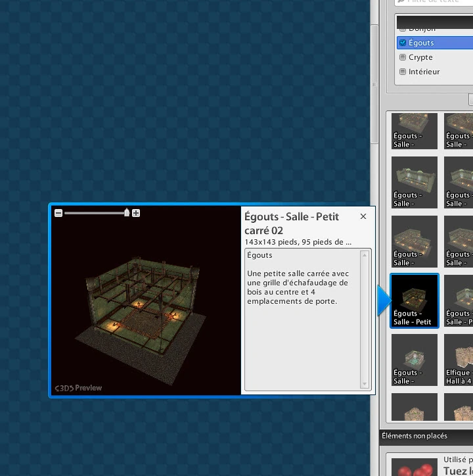Viewport: 473px width, 476px height.
Task: Select the highlighted Égouts - Salle - Petit thumbnail
Action: pyautogui.click(x=415, y=301)
